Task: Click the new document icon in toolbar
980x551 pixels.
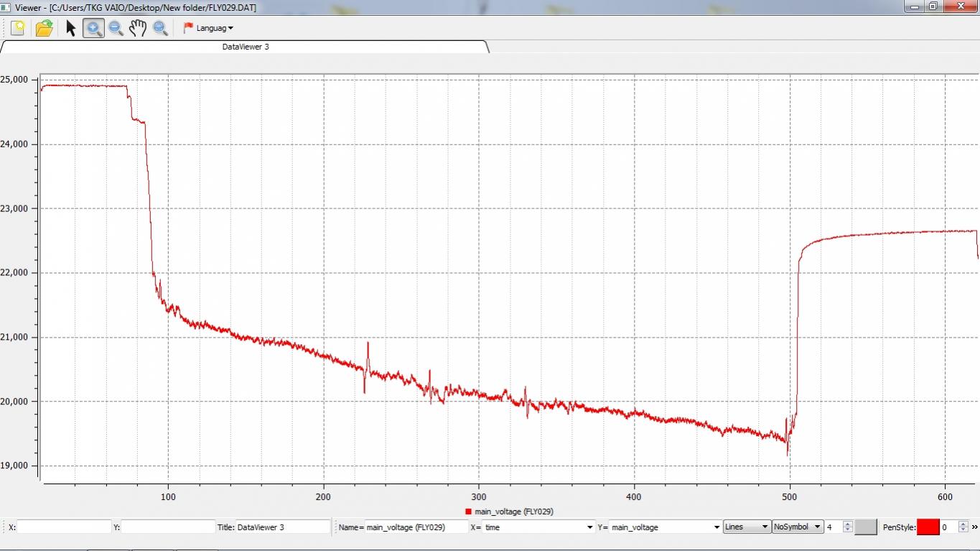Action: coord(18,28)
